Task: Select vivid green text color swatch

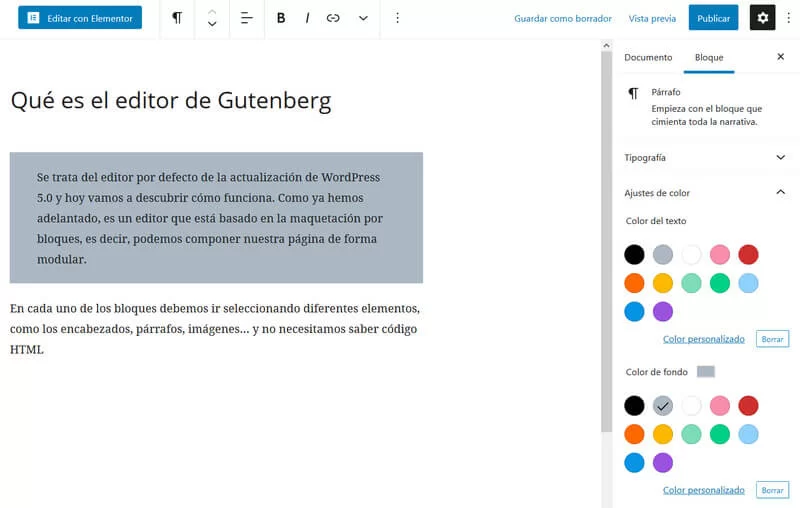Action: [x=720, y=283]
